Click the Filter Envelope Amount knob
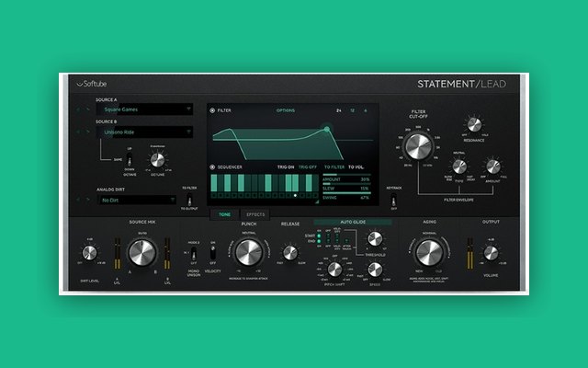Screen dimensions: 588x368 coord(493,167)
